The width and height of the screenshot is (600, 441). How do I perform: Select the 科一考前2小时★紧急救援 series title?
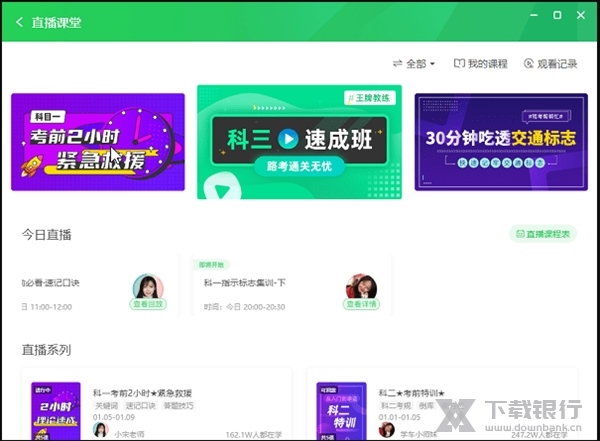(x=142, y=393)
